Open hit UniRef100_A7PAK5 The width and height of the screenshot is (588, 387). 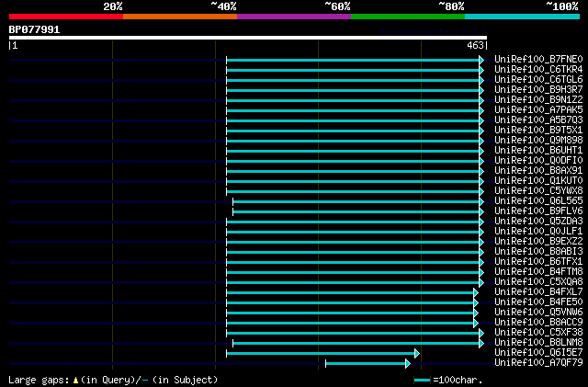[538, 110]
